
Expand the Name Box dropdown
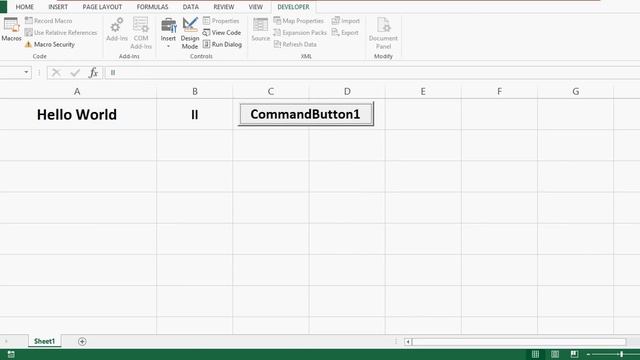point(26,72)
